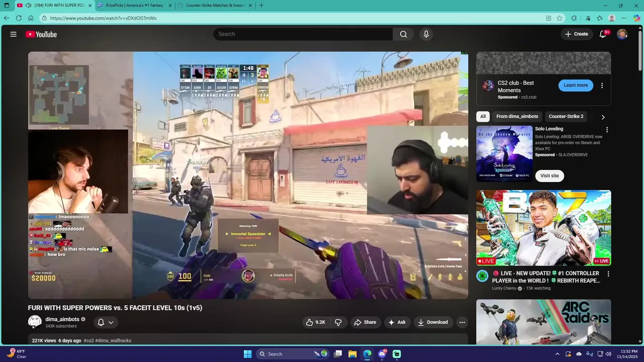Open the 69°F weather widget
This screenshot has height=362, width=644.
click(18, 354)
